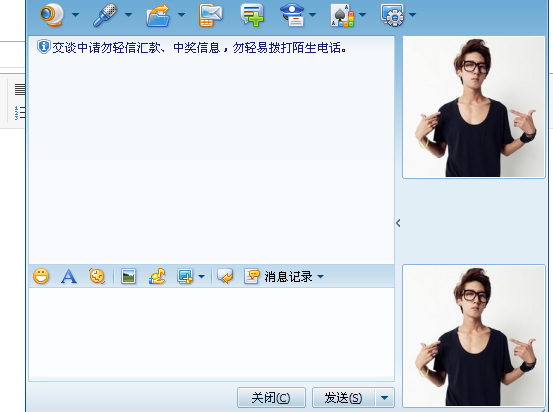Start a video call with webcam icon
This screenshot has height=412, width=553.
pos(52,15)
